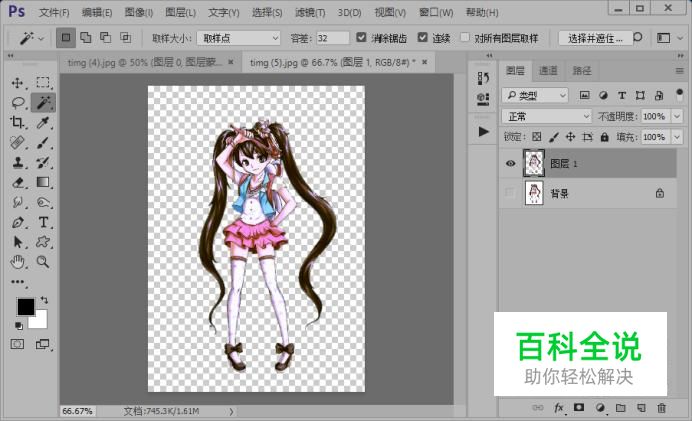Open the 滤镜(T) menu

(310, 12)
